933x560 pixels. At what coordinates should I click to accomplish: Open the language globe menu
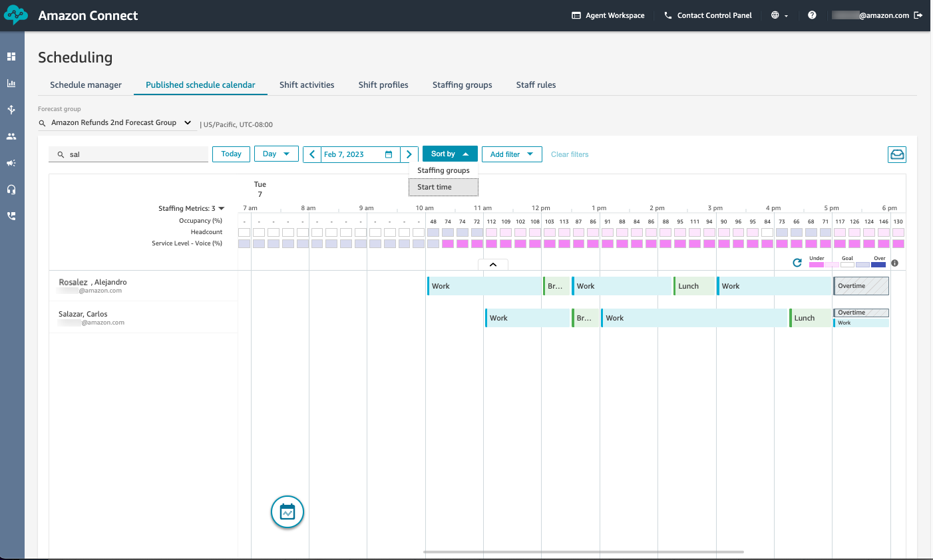779,15
